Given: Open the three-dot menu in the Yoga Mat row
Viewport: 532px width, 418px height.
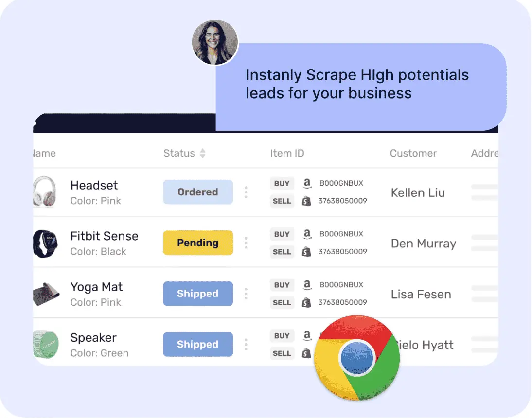Looking at the screenshot, I should point(246,294).
